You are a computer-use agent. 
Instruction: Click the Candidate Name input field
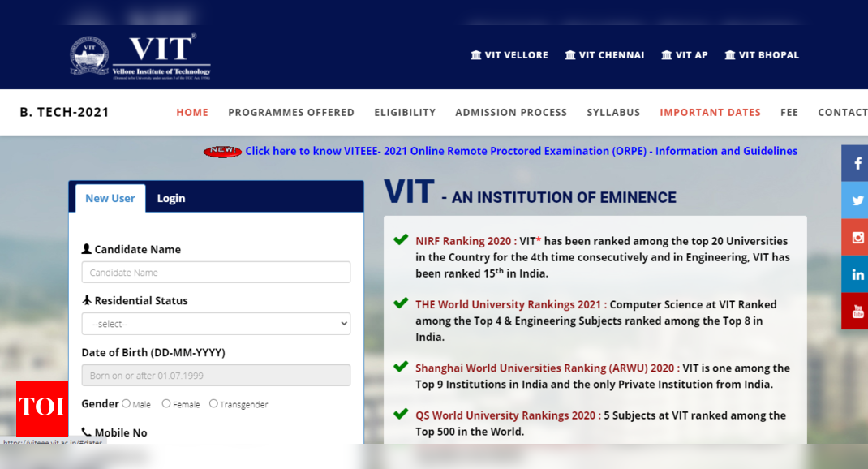215,272
